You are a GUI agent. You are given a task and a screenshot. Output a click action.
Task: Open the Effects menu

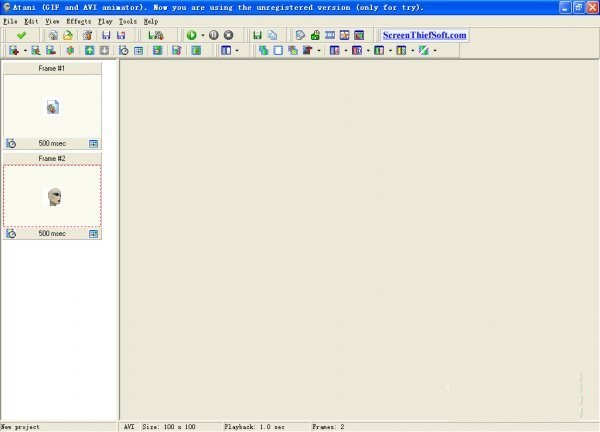coord(78,21)
